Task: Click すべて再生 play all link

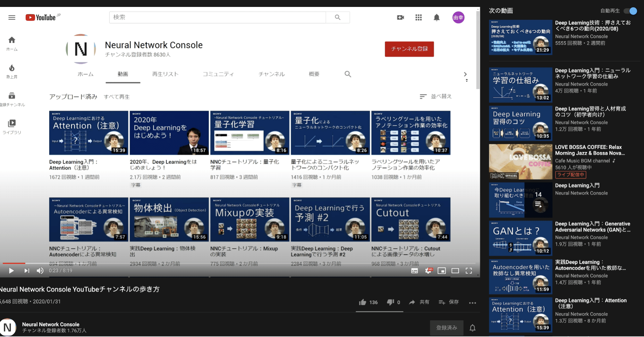Action: point(117,97)
